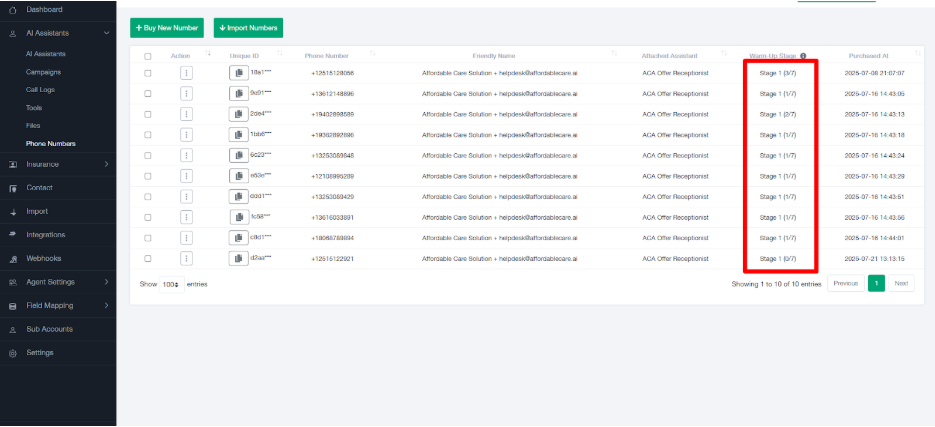Open Call Logs in the sidebar
The width and height of the screenshot is (935, 427).
pos(40,90)
